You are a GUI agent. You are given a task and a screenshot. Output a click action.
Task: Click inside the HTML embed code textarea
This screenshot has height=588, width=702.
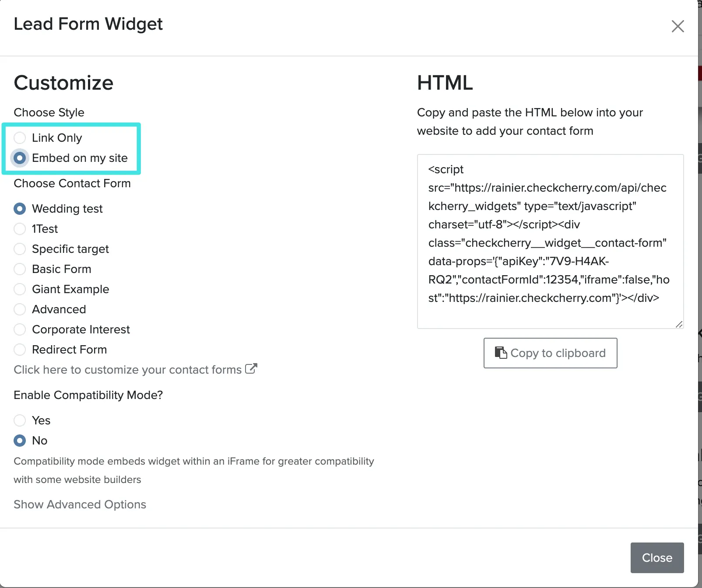(550, 241)
